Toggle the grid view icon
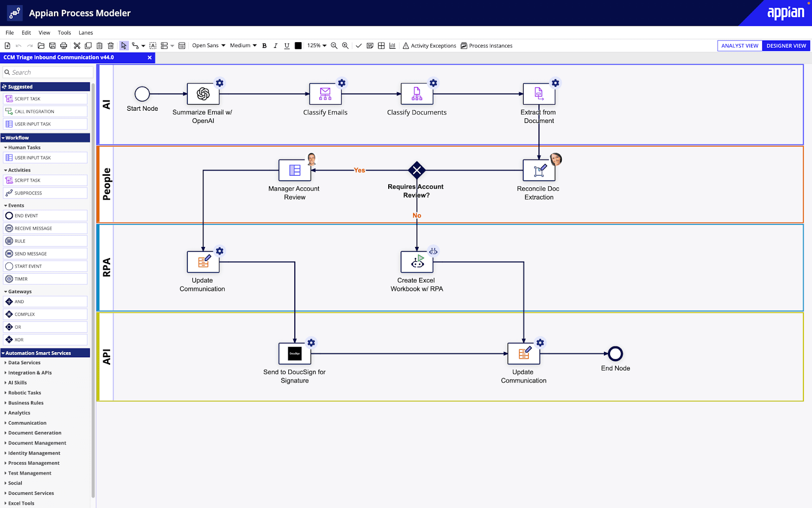This screenshot has height=508, width=812. (381, 46)
